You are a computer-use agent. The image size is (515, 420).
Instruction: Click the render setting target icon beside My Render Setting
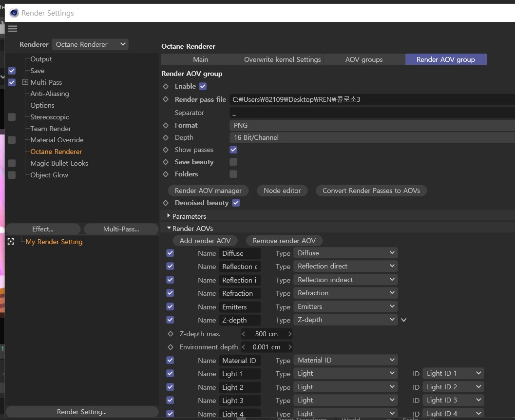11,242
